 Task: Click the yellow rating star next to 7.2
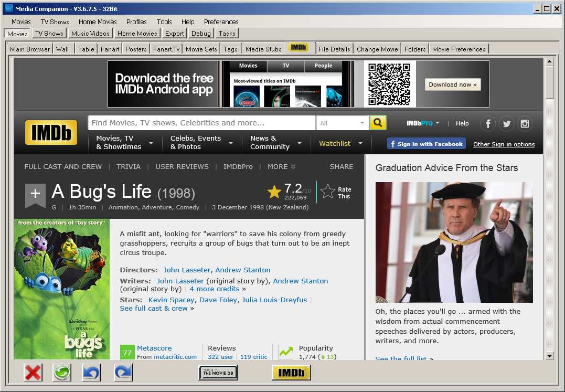274,192
